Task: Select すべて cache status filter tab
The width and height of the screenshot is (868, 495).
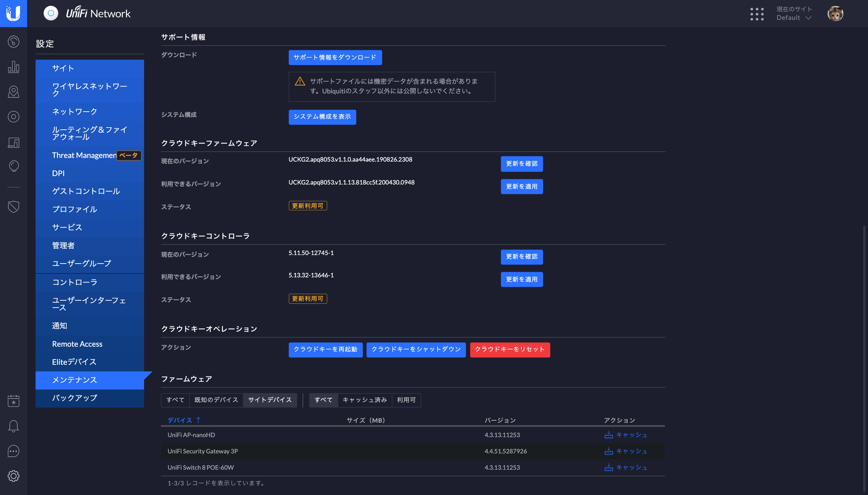Action: 324,400
